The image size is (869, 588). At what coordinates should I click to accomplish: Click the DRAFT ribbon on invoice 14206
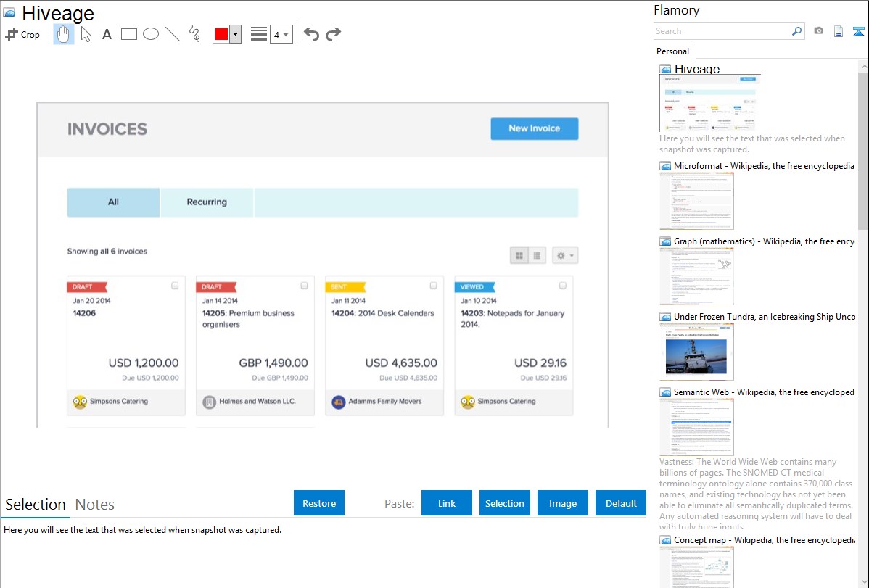point(87,287)
